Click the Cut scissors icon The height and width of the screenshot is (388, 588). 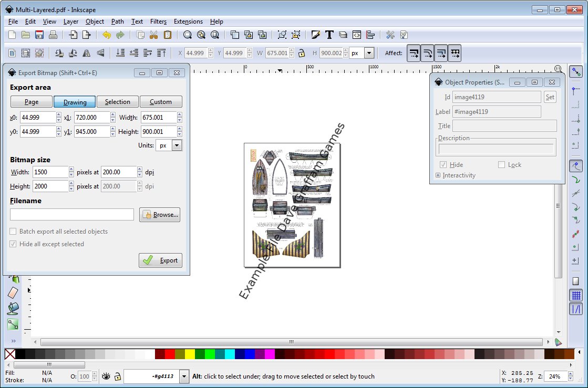(x=153, y=35)
